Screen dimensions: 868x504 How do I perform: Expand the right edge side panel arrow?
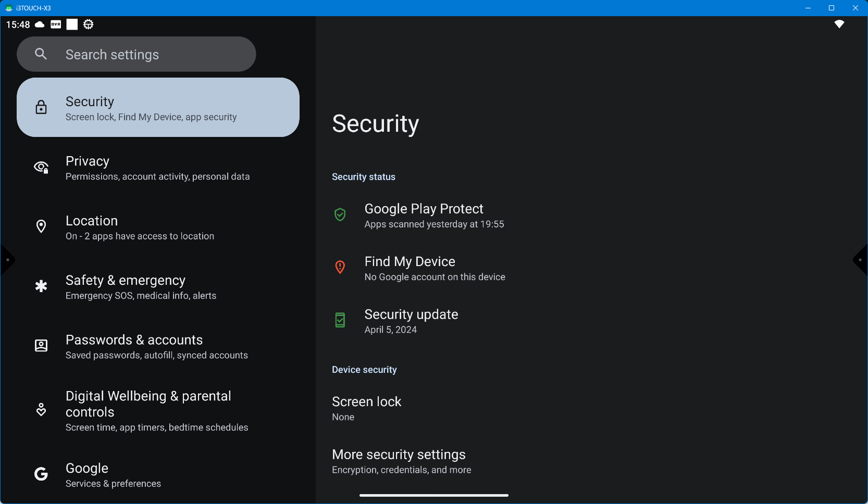click(861, 260)
